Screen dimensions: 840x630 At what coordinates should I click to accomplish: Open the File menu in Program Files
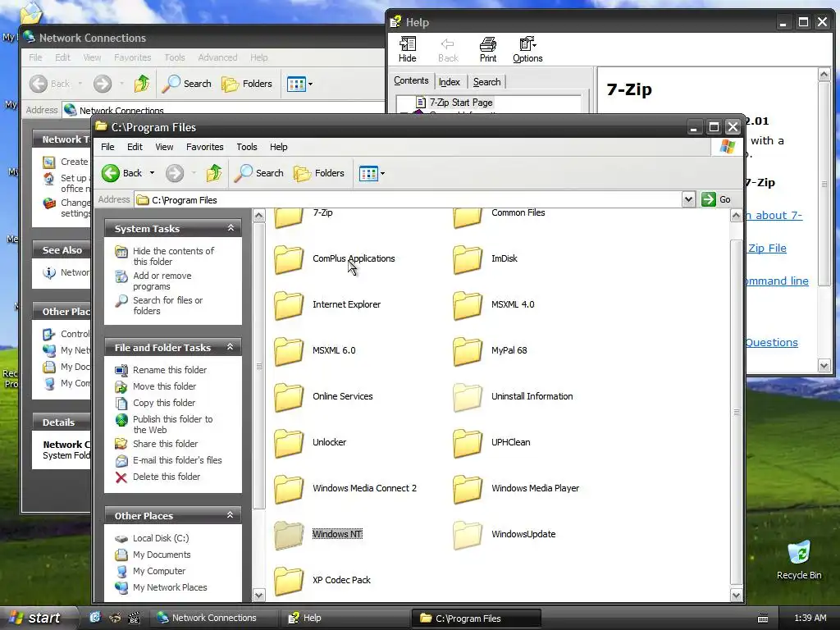[107, 147]
